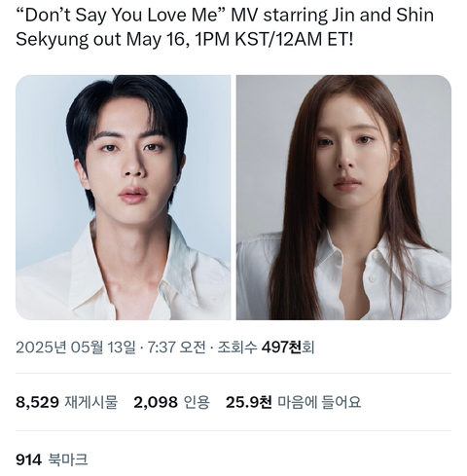The width and height of the screenshot is (467, 476).
Task: Click the 2,098 quotes number
Action: (x=156, y=402)
